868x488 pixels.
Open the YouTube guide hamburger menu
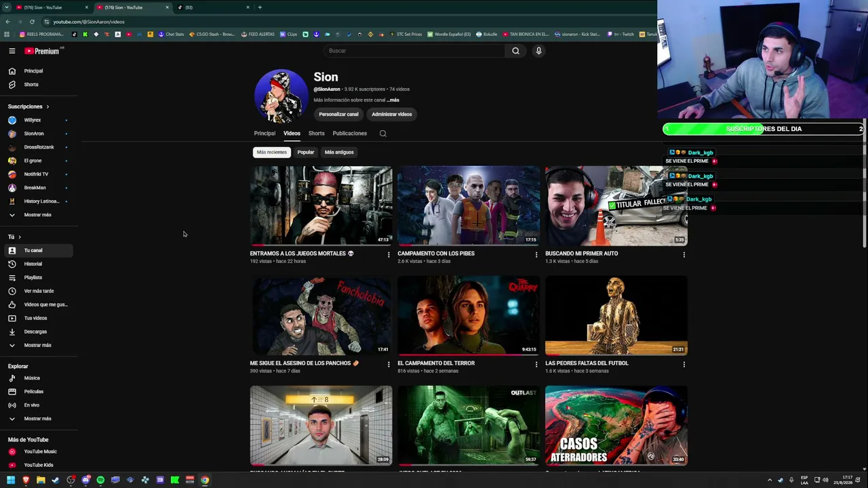12,51
